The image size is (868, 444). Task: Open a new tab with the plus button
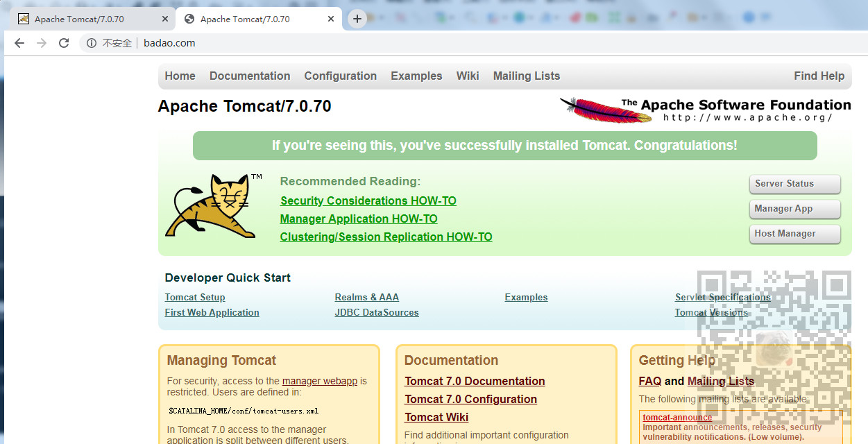coord(357,19)
